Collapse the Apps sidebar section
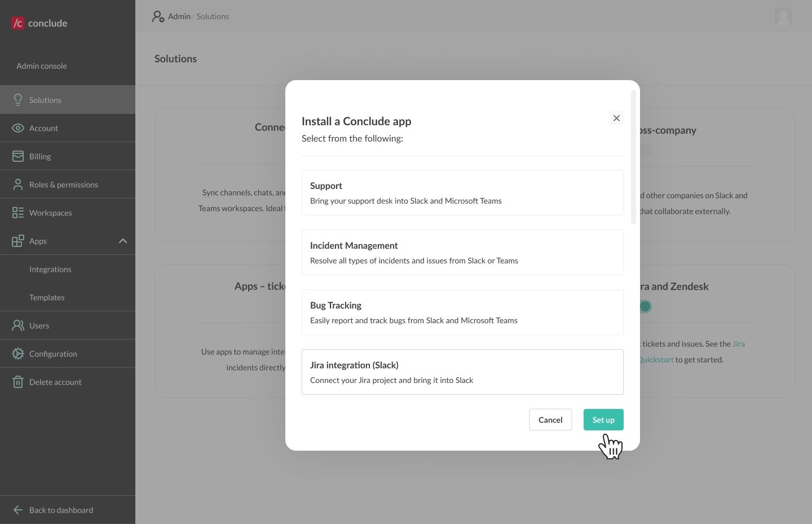 click(x=123, y=241)
